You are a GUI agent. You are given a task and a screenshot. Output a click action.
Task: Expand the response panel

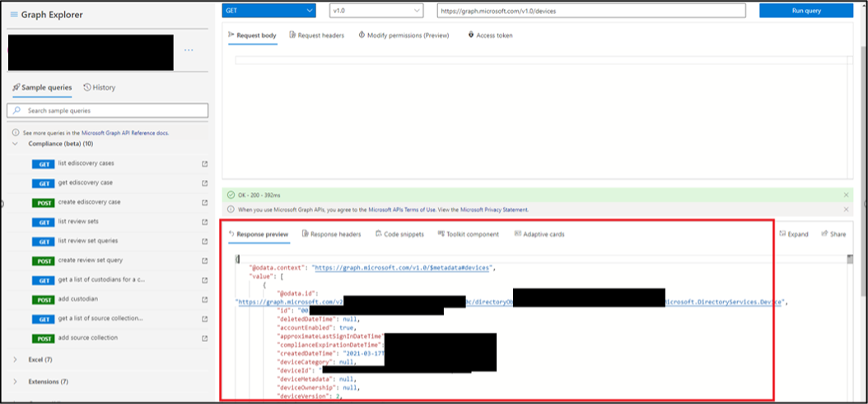794,234
